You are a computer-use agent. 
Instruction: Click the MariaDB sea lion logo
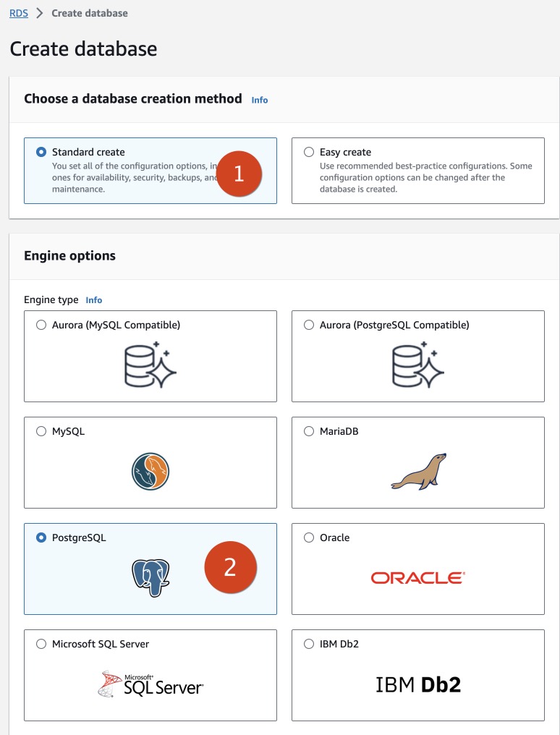(417, 471)
